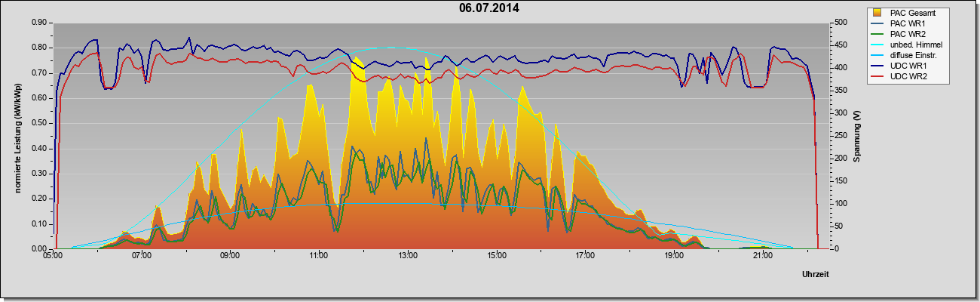The width and height of the screenshot is (980, 302).
Task: Click the 05:00 time axis label
Action: [53, 257]
